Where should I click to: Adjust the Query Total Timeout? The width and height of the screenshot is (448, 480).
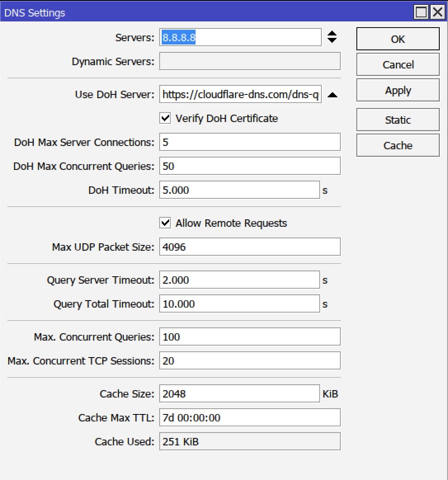pyautogui.click(x=239, y=304)
